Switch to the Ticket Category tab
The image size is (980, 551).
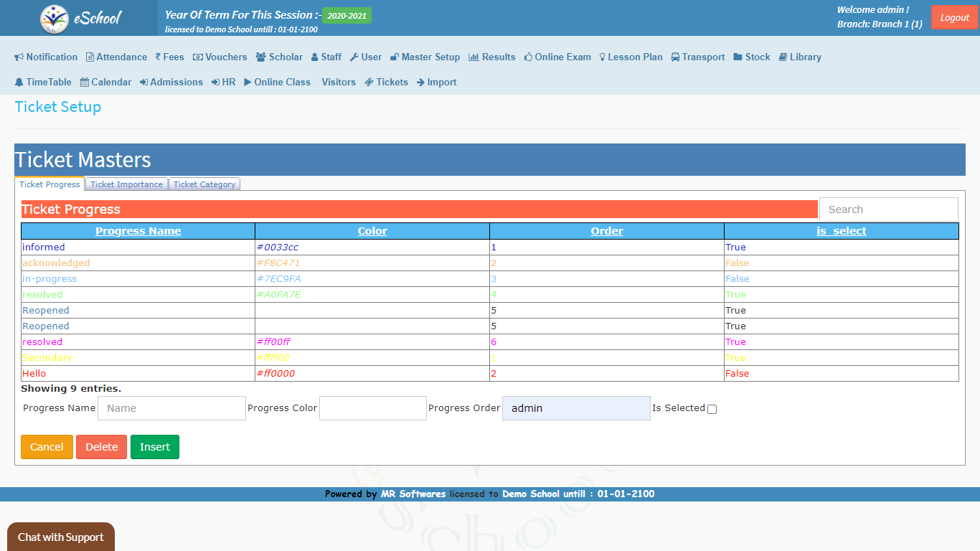click(x=204, y=184)
